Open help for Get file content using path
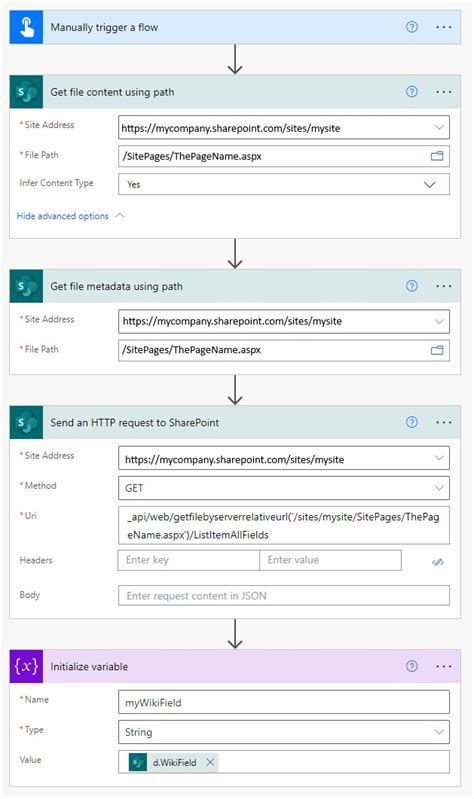474x799 pixels. click(411, 92)
